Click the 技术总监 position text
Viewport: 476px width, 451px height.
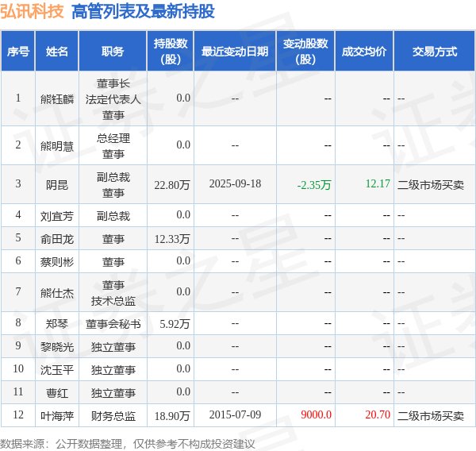[113, 301]
